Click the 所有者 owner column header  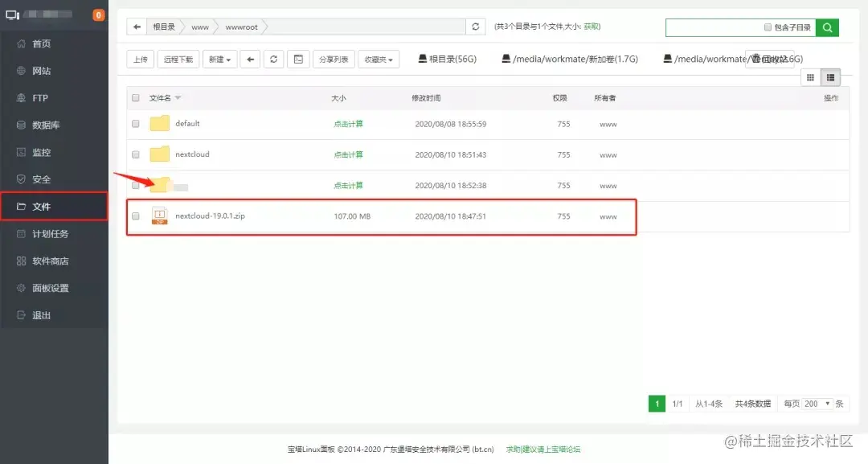pos(604,98)
